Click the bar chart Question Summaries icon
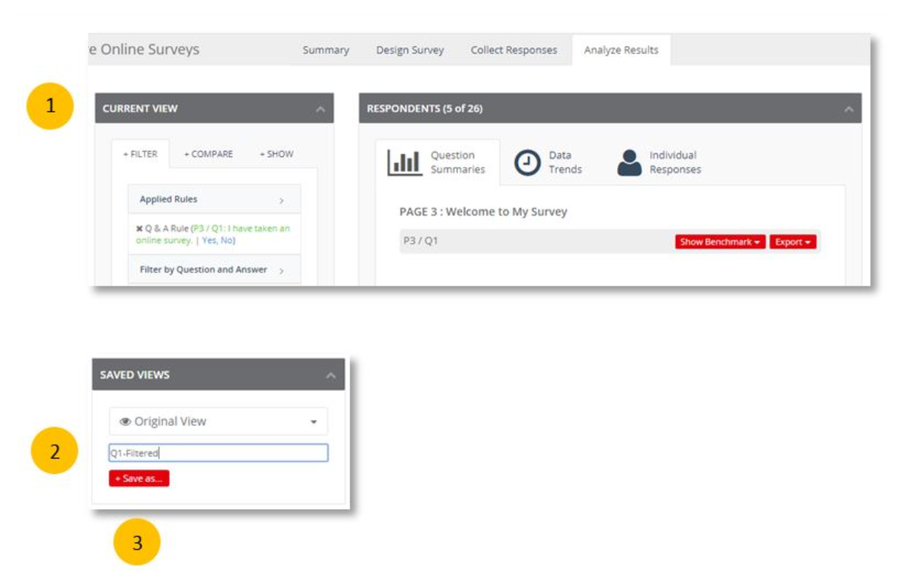The width and height of the screenshot is (924, 575). tap(404, 163)
